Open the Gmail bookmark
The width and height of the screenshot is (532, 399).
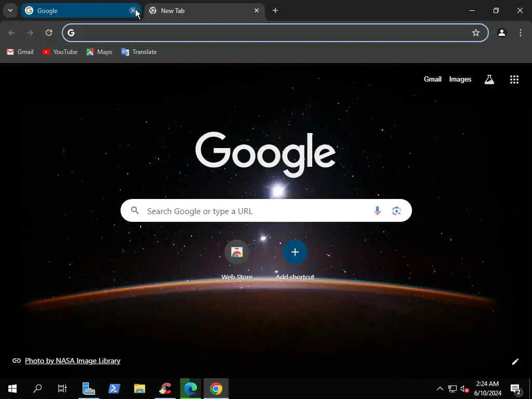click(20, 52)
